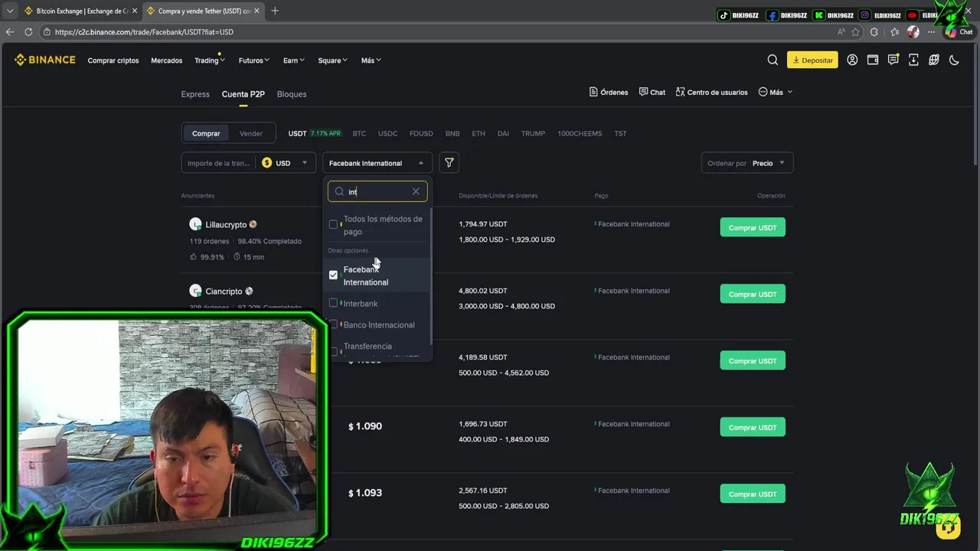Clear the payment search with X
This screenshot has width=980, height=551.
click(x=416, y=191)
